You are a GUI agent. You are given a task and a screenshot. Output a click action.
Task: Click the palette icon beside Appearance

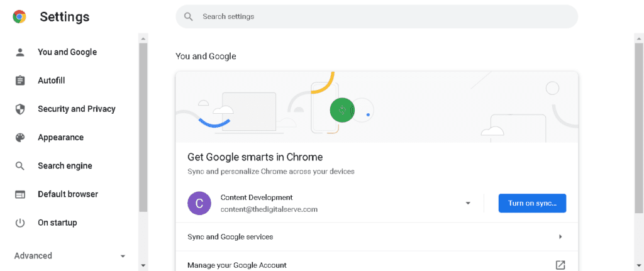tap(19, 138)
